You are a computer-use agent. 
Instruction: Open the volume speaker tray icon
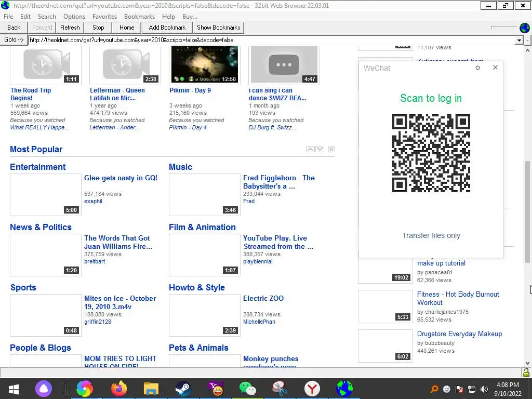pos(484,389)
